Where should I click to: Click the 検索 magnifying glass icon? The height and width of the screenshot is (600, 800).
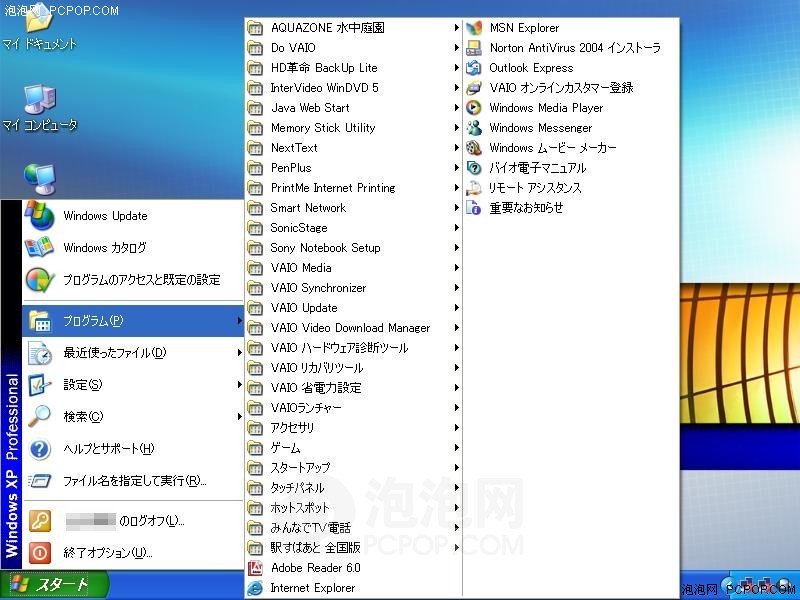[x=39, y=416]
